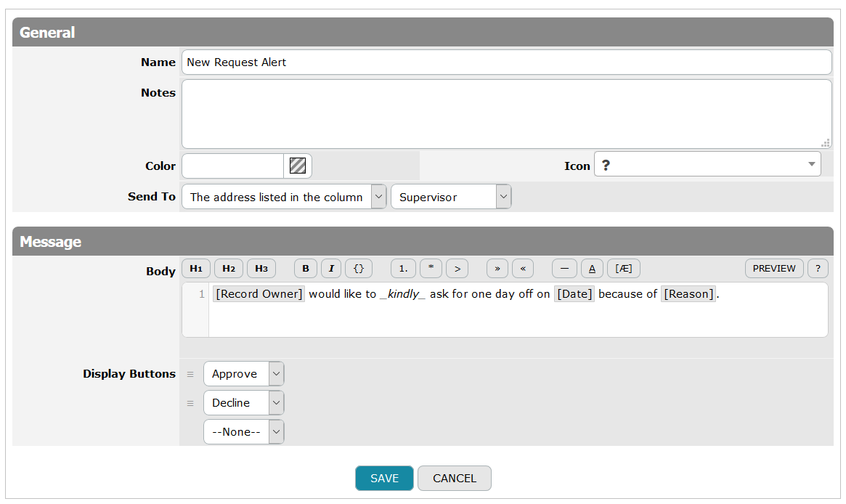Screen dimensions: 846x504
Task: Insert code block with curly braces button
Action: tap(359, 269)
